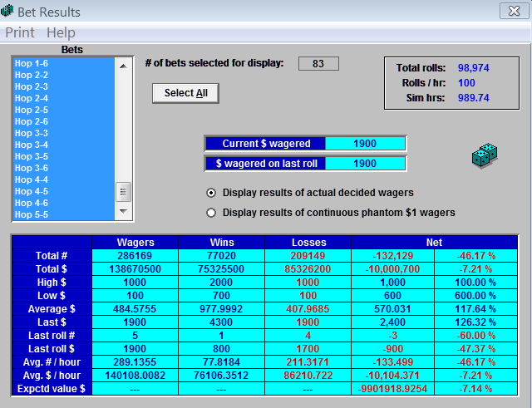Click Last roll # net percent -60.00 %
This screenshot has width=532, height=408.
pos(476,336)
